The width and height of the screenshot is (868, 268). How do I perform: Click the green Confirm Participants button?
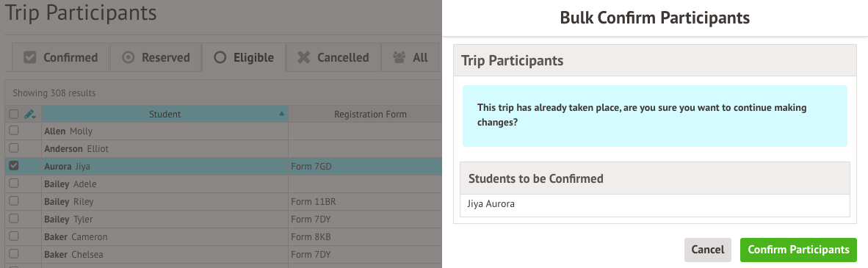(798, 250)
